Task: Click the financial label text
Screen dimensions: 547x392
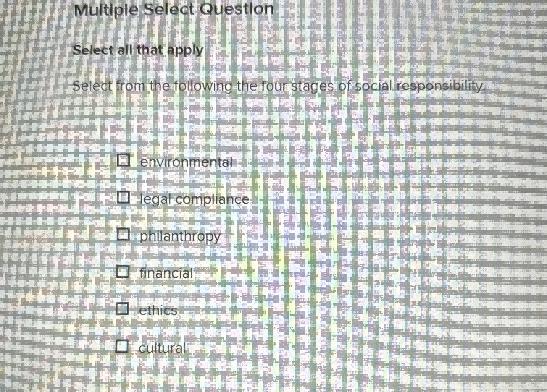Action: click(166, 273)
